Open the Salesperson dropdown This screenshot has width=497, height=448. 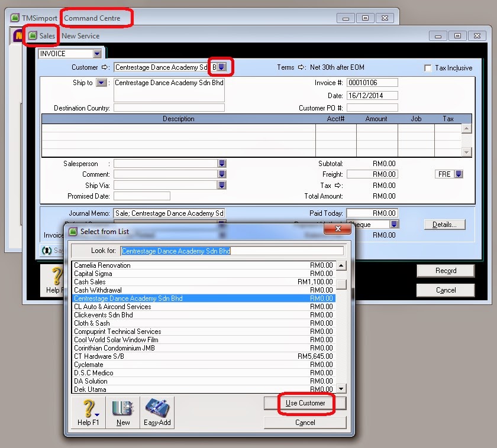(221, 164)
